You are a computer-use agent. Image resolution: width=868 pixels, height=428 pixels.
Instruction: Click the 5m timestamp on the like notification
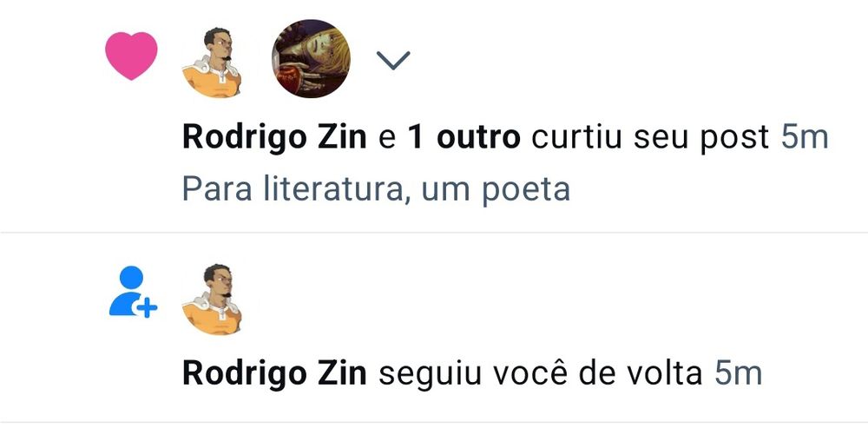[805, 138]
